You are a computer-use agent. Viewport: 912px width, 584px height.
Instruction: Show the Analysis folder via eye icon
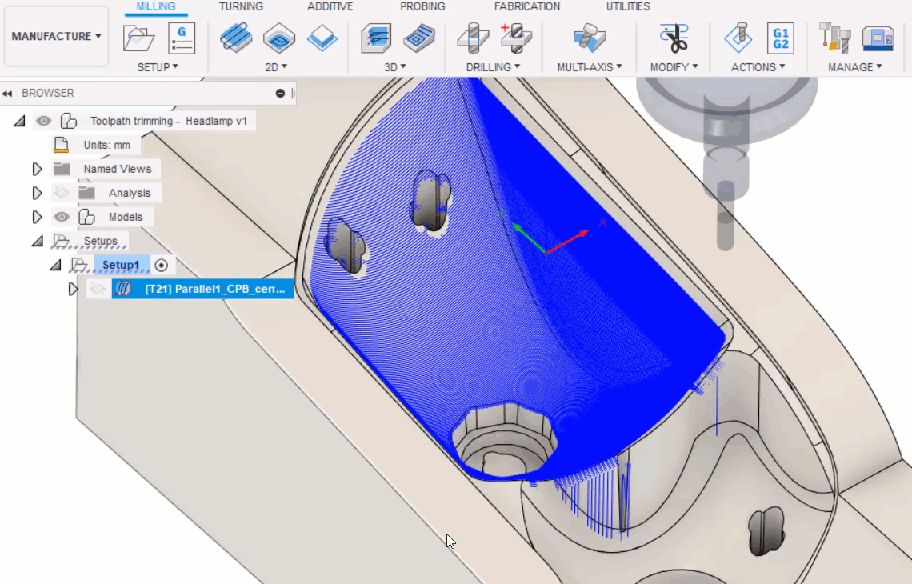coord(62,193)
